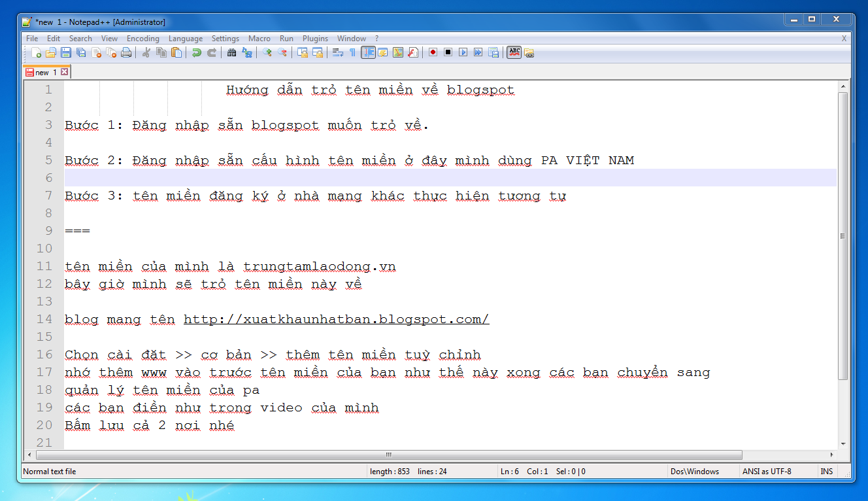Close document using X at menu bar's right end
The image size is (868, 501).
pos(844,39)
